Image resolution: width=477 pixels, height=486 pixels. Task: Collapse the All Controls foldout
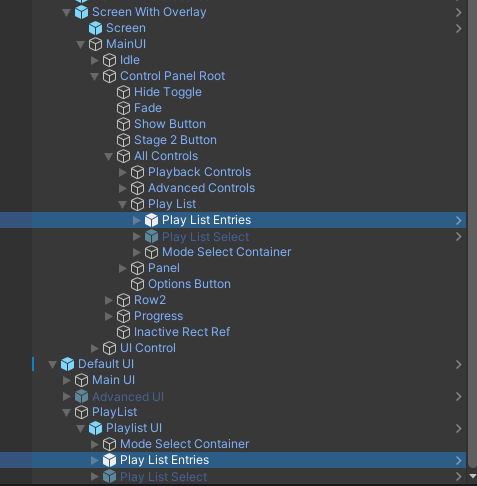coord(108,156)
